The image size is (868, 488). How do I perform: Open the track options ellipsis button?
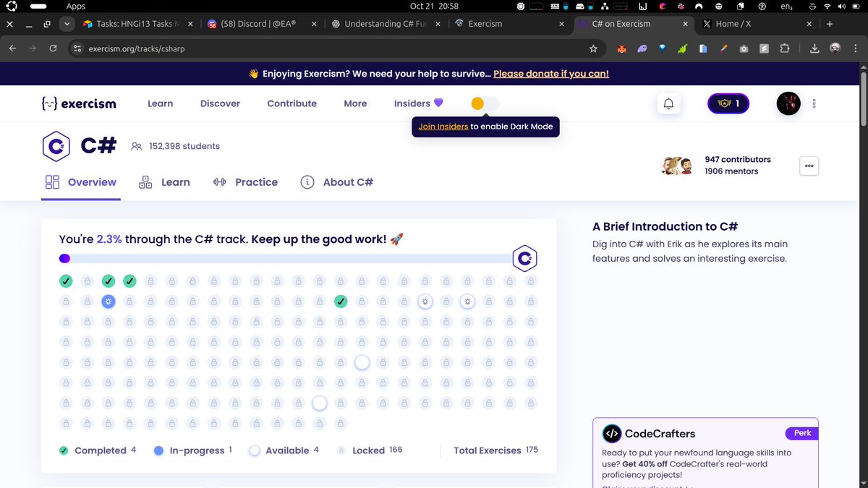point(809,166)
